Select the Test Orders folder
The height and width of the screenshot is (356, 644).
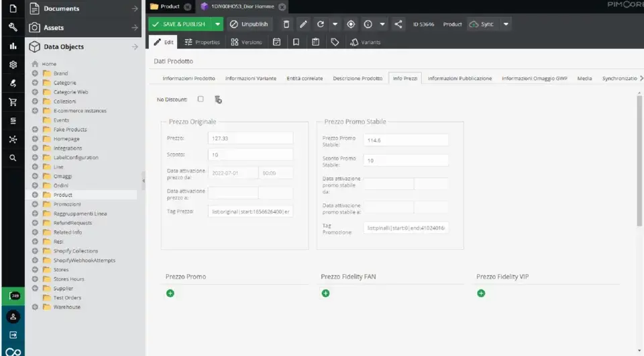tap(67, 298)
